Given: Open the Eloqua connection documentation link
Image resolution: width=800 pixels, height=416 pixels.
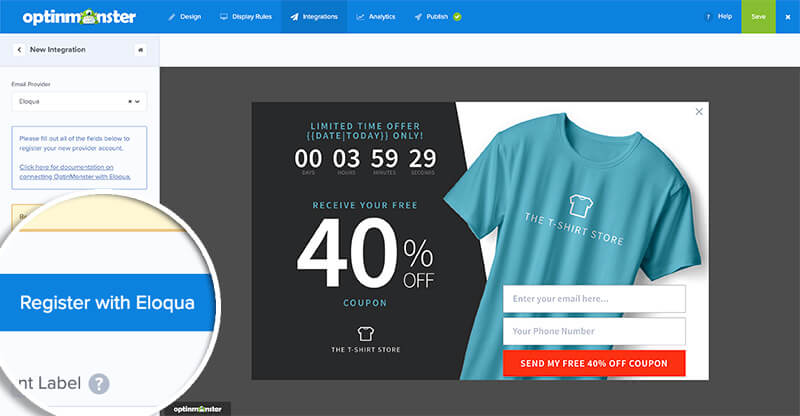Looking at the screenshot, I should click(75, 172).
